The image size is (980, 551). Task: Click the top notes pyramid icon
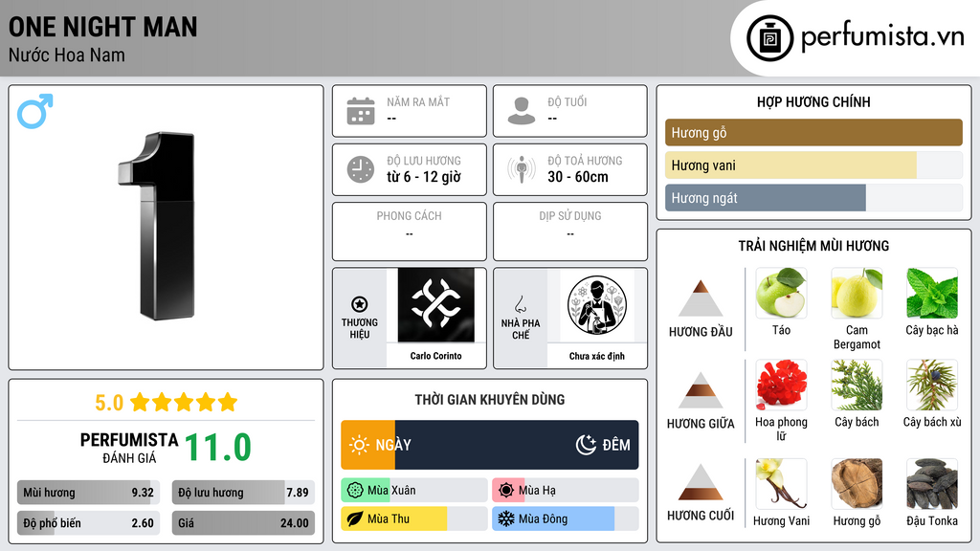click(x=701, y=298)
